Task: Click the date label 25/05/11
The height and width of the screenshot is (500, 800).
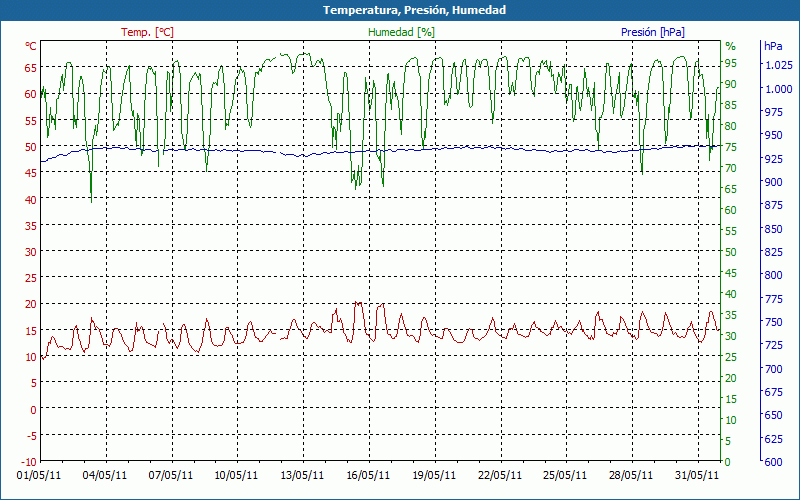Action: tap(565, 475)
